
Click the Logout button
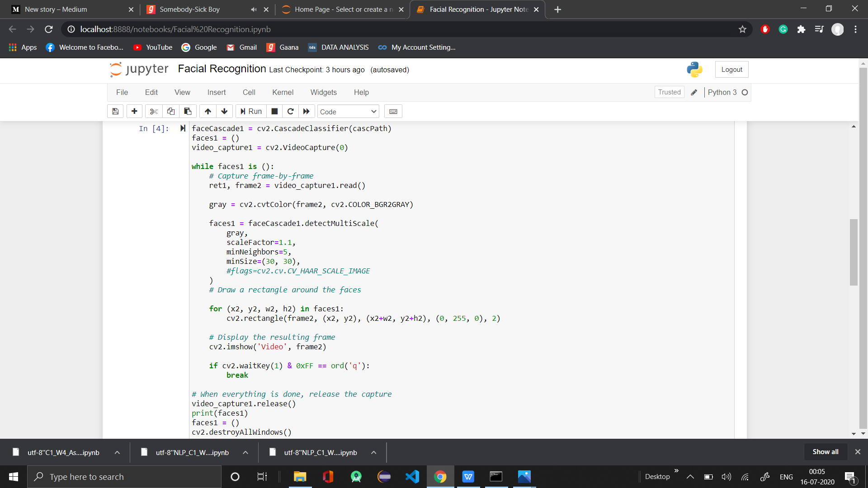[x=731, y=70]
